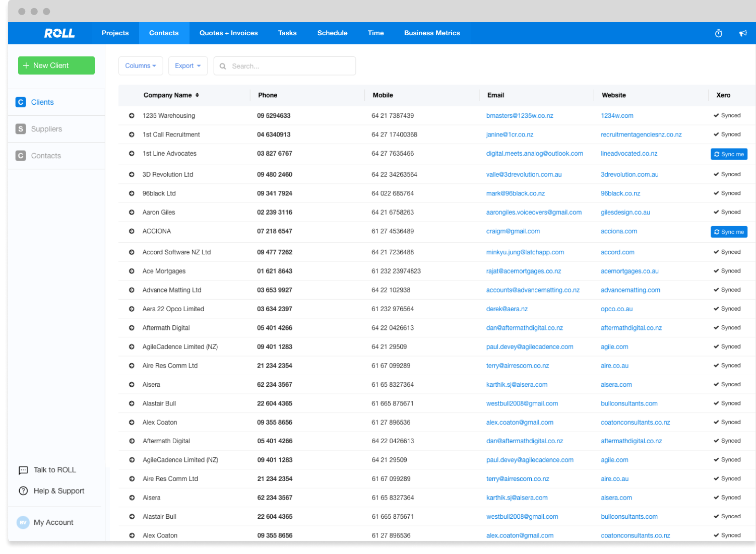The height and width of the screenshot is (554, 756).
Task: Open announcements via the megaphone icon
Action: [743, 33]
